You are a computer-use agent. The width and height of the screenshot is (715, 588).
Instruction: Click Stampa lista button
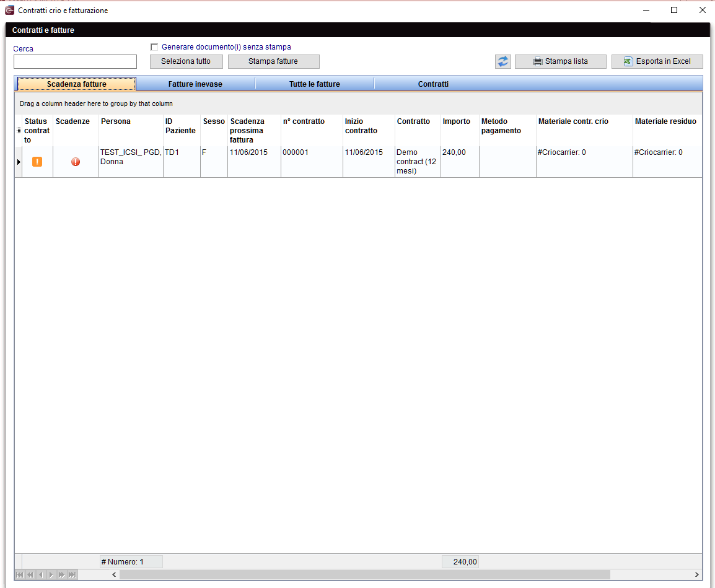point(561,61)
